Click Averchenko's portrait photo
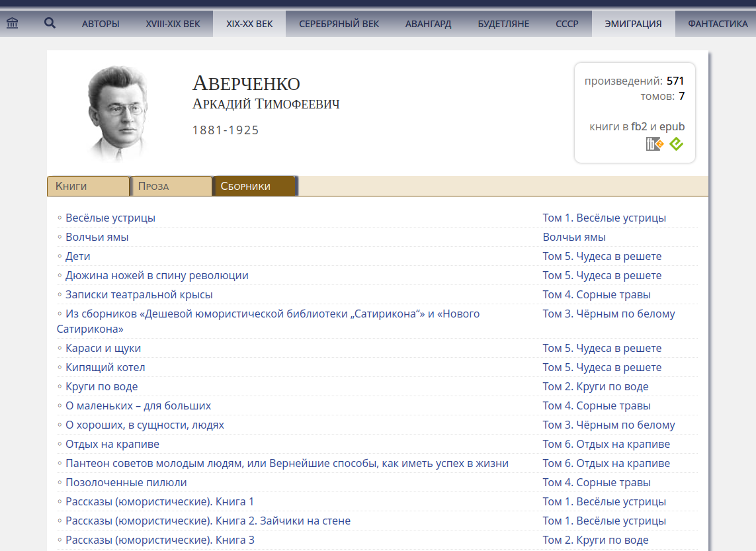 (x=117, y=113)
